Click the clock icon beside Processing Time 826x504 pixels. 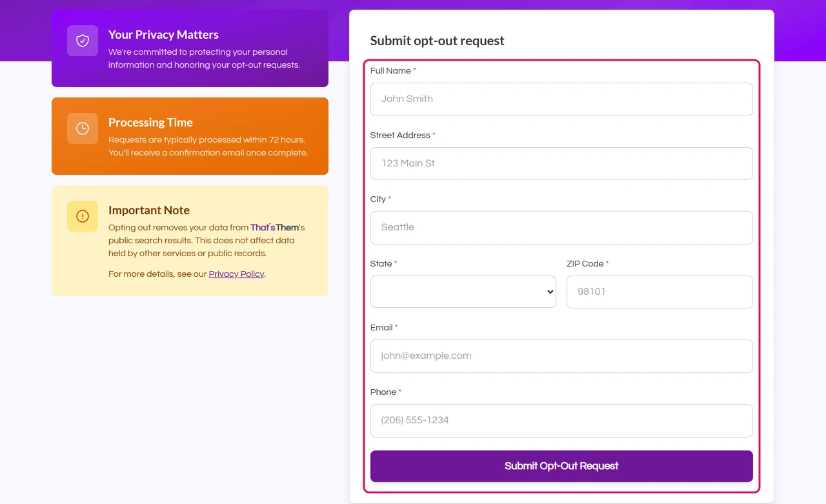pos(83,128)
